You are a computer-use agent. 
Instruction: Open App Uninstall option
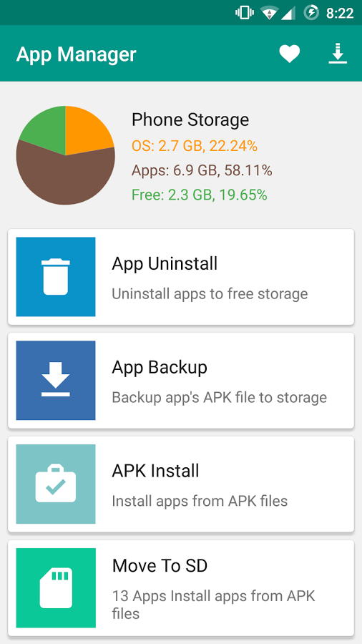coord(181,277)
